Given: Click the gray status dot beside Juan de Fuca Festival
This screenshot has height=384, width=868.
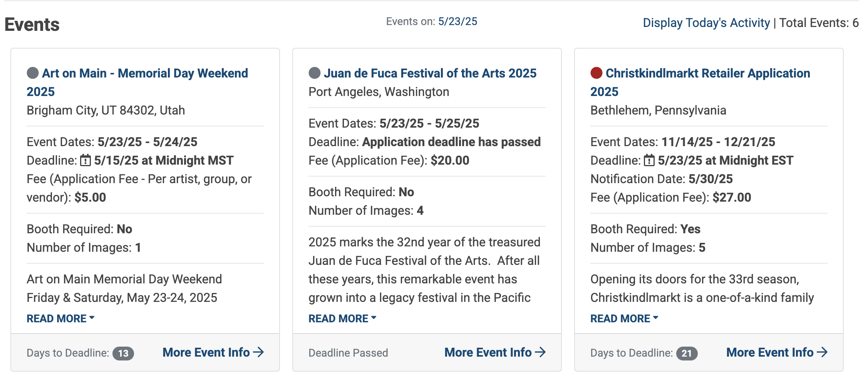Looking at the screenshot, I should pyautogui.click(x=315, y=73).
